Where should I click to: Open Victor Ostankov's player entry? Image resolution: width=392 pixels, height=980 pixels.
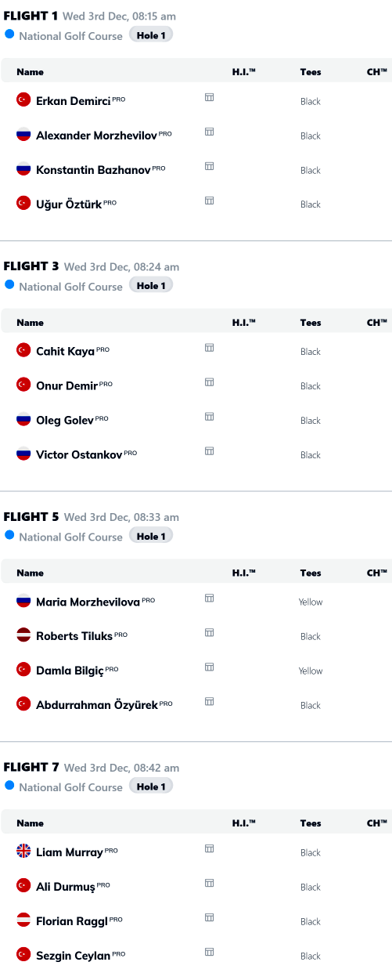[79, 454]
